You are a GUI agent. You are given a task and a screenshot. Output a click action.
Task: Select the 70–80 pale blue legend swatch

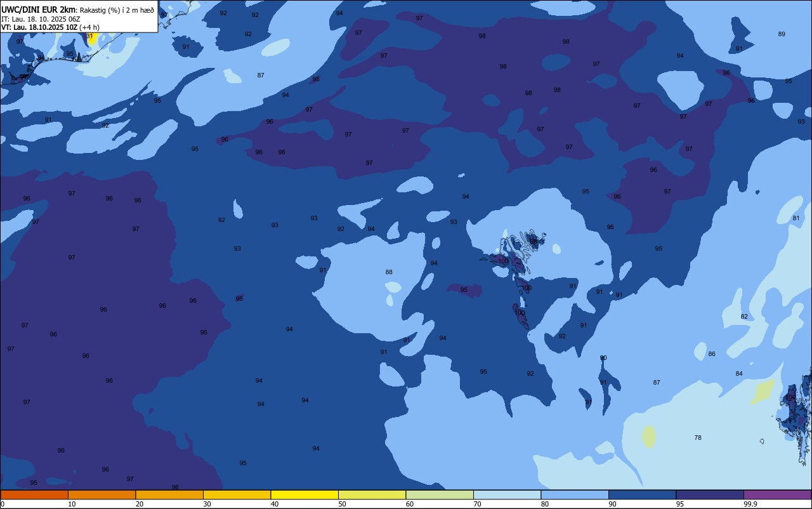507,494
